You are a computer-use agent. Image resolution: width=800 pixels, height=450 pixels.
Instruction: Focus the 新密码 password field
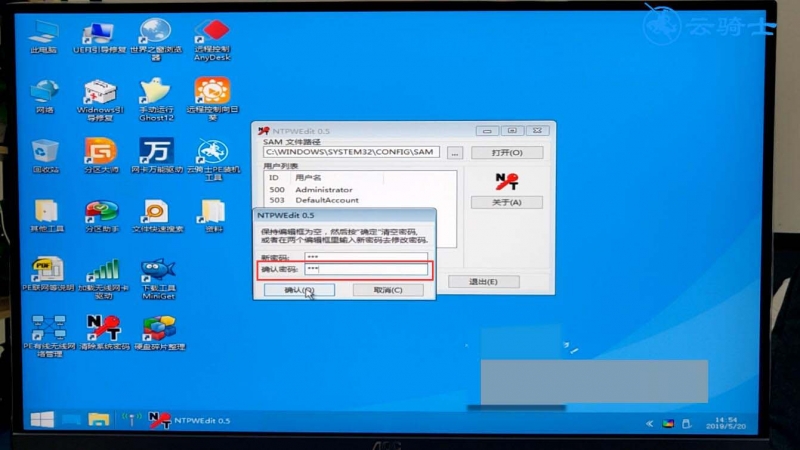[366, 257]
